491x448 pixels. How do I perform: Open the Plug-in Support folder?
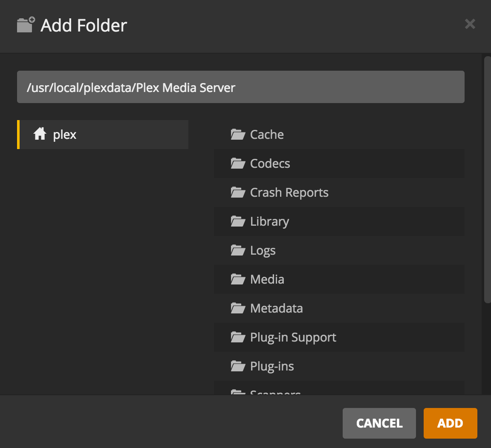click(x=293, y=337)
